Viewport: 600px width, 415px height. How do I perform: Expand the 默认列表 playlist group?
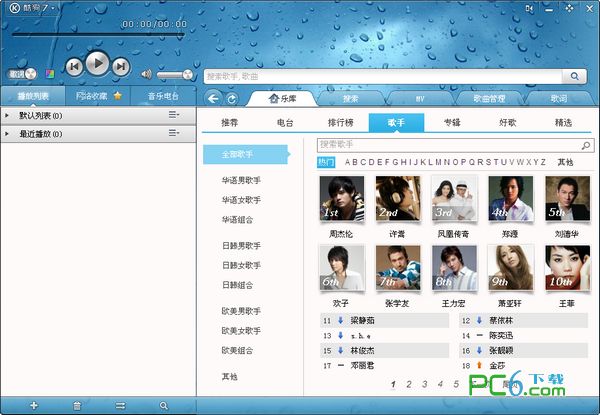click(7, 116)
